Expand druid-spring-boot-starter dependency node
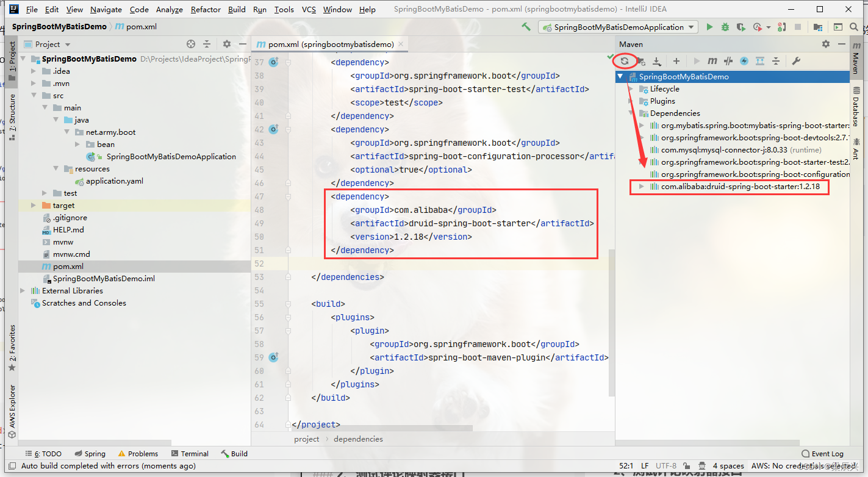The width and height of the screenshot is (868, 477). pos(641,187)
